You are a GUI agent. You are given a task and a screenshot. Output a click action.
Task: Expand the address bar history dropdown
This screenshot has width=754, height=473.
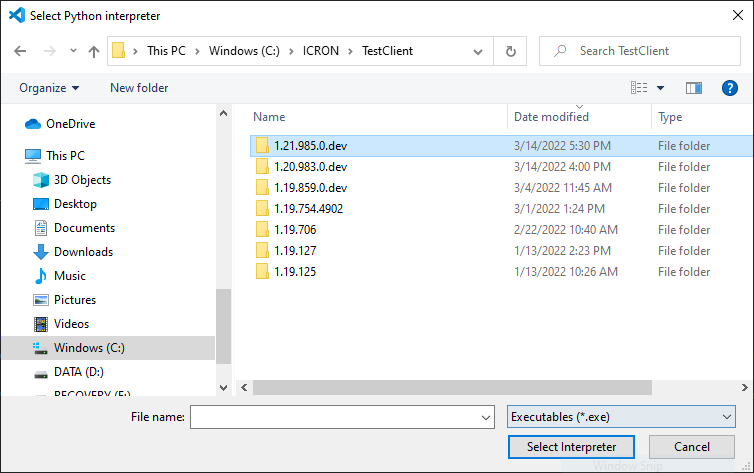click(478, 51)
